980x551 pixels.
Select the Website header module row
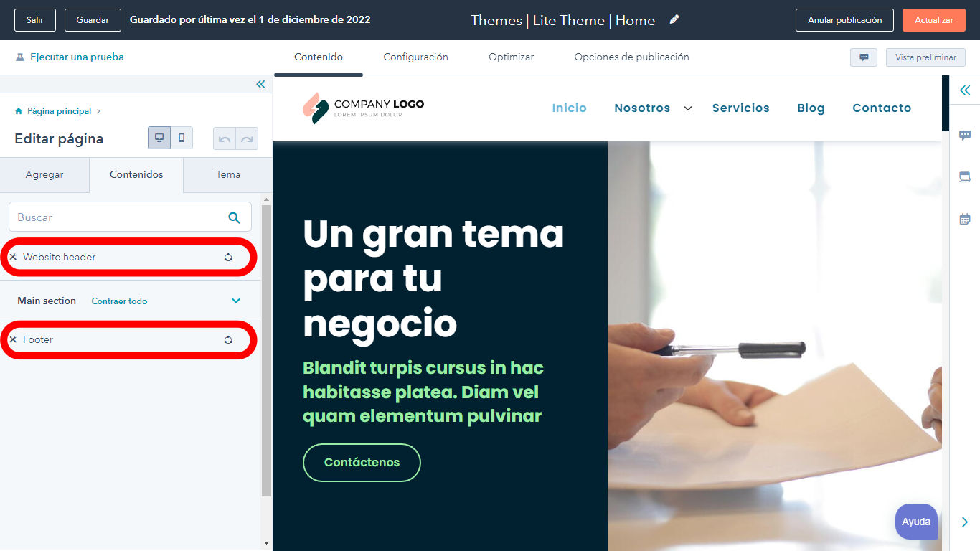(x=131, y=257)
